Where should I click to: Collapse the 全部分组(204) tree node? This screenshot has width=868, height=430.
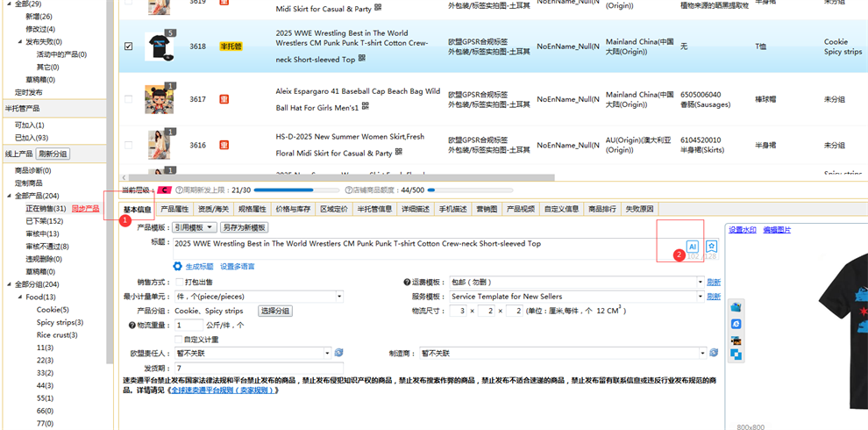pyautogui.click(x=10, y=284)
